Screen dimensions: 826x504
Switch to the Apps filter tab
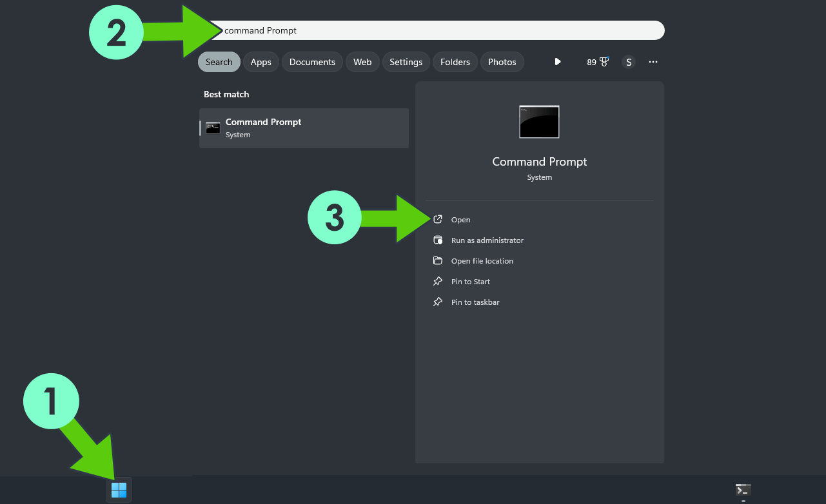click(261, 61)
